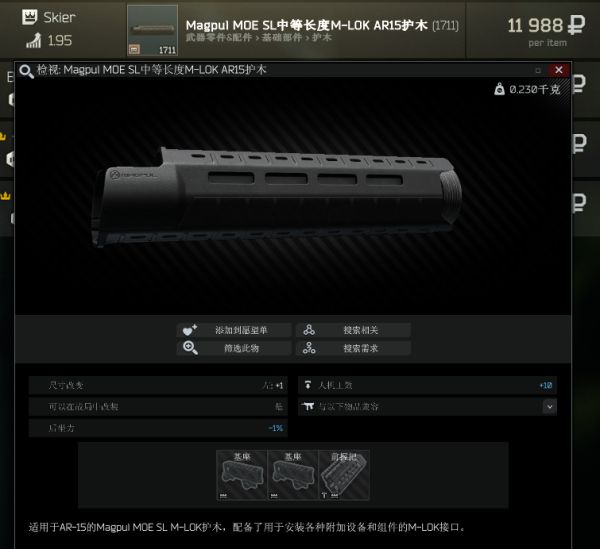Screen dimensions: 600x549
Task: Click the weight bag icon
Action: tap(499, 89)
